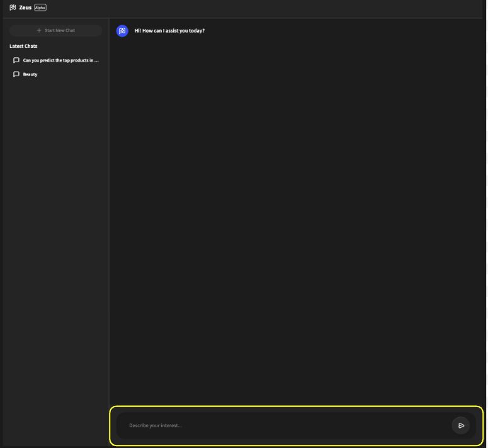This screenshot has width=488, height=448.
Task: Click the Zeus logo icon in header
Action: (13, 8)
